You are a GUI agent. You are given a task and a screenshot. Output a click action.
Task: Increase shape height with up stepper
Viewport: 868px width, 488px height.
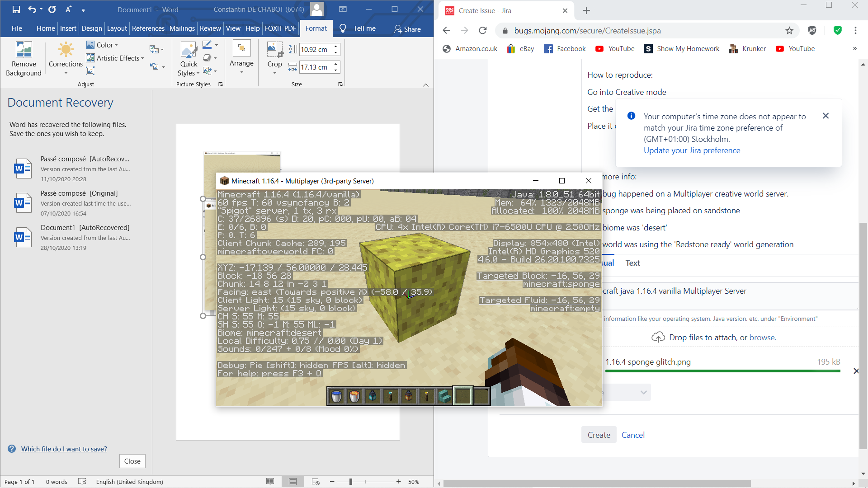[336, 47]
